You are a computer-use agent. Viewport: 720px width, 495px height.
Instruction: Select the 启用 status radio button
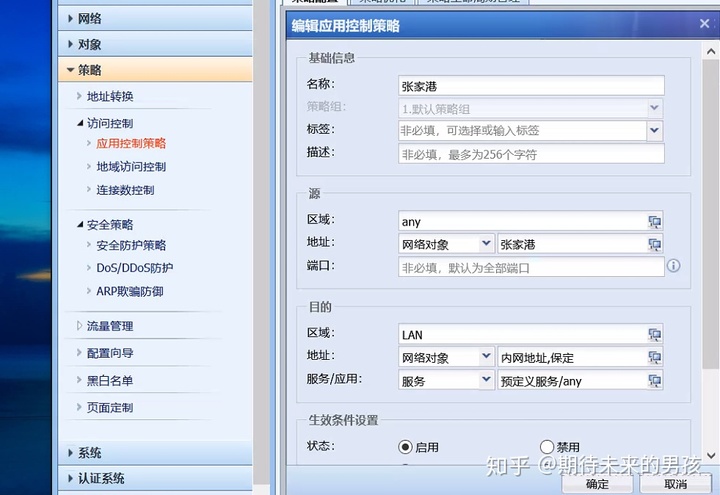pyautogui.click(x=405, y=447)
